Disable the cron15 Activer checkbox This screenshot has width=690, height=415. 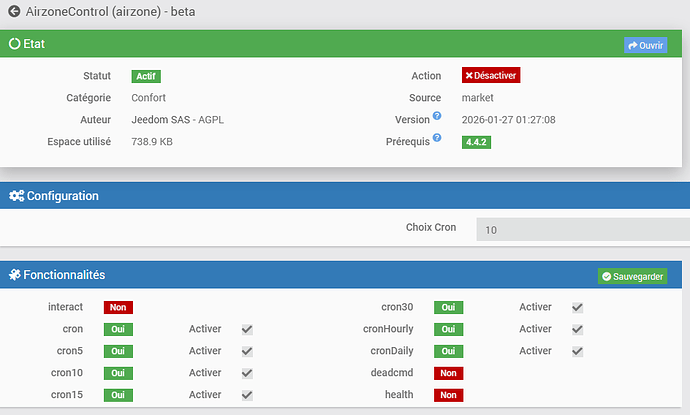[x=247, y=395]
